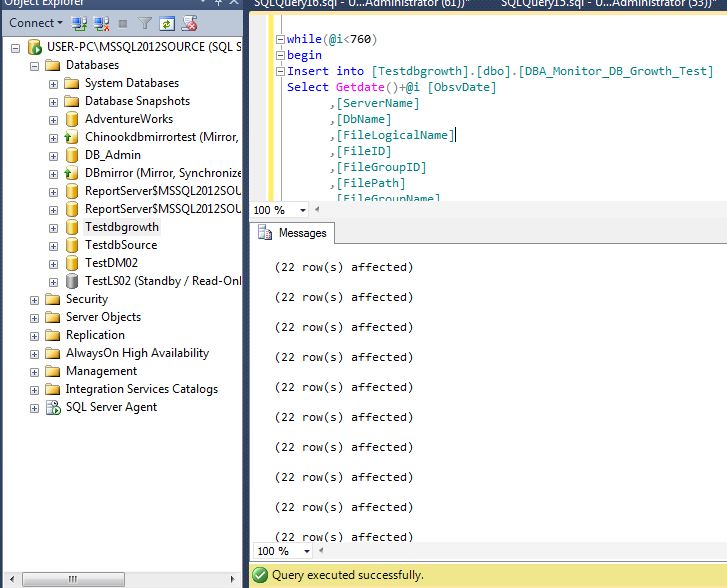This screenshot has height=588, width=727.
Task: Click the TestDM02 database icon
Action: 72,263
